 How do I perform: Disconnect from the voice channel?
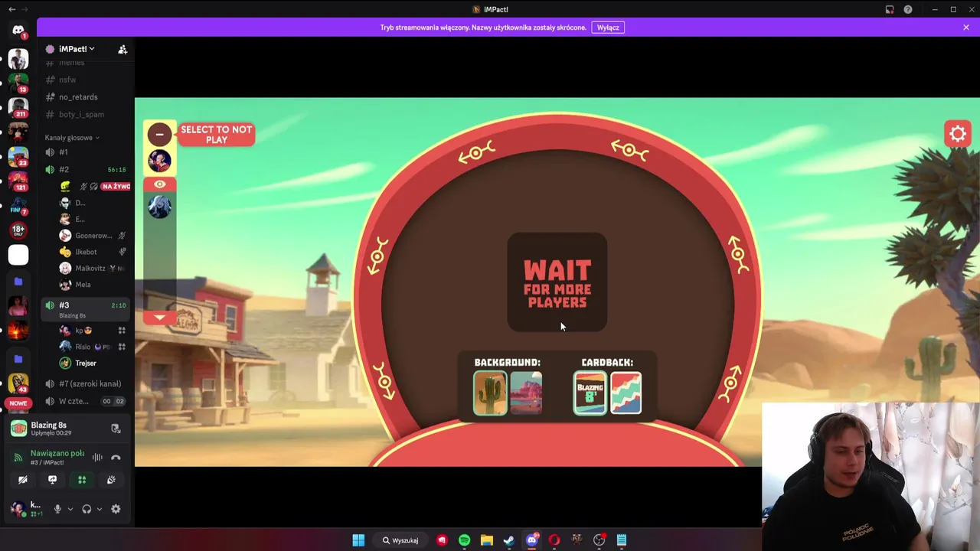point(116,458)
